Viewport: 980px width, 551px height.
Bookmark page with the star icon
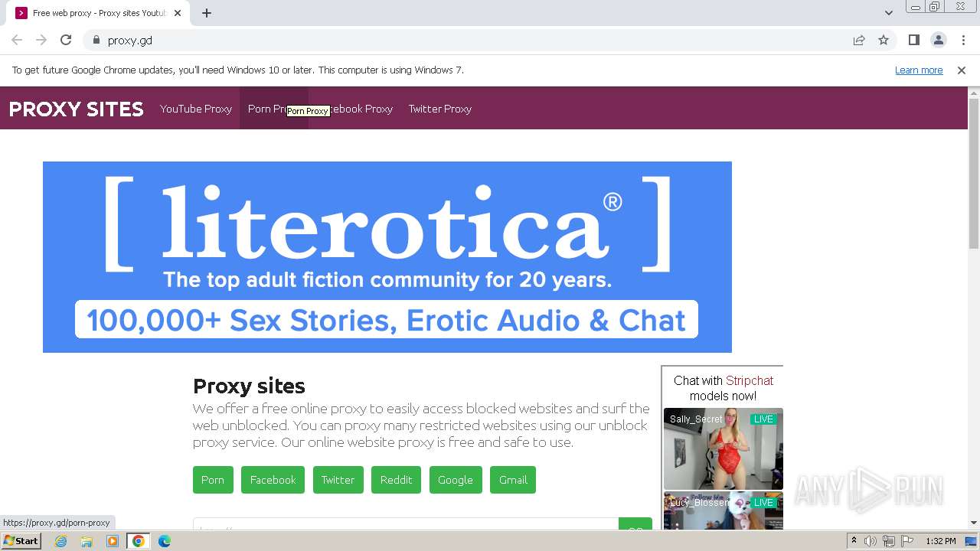point(884,40)
